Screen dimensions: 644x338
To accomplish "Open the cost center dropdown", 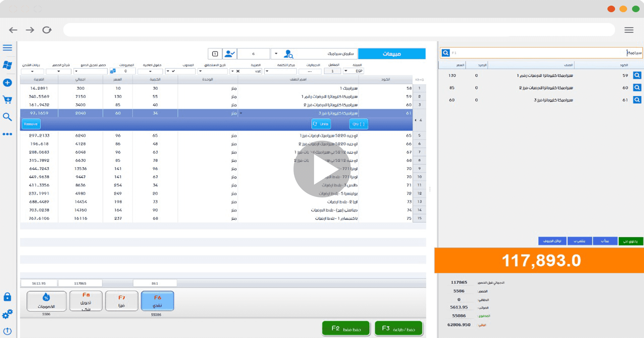I will 267,71.
